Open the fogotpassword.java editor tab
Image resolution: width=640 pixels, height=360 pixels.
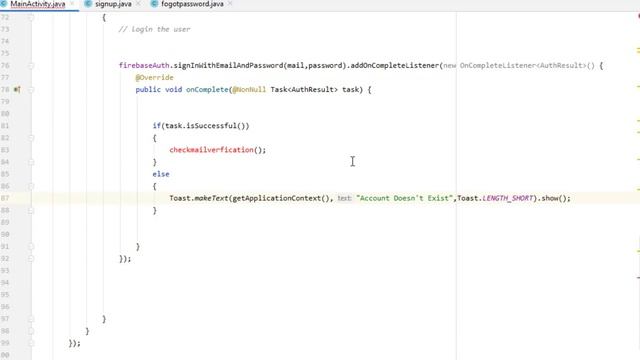[x=192, y=4]
